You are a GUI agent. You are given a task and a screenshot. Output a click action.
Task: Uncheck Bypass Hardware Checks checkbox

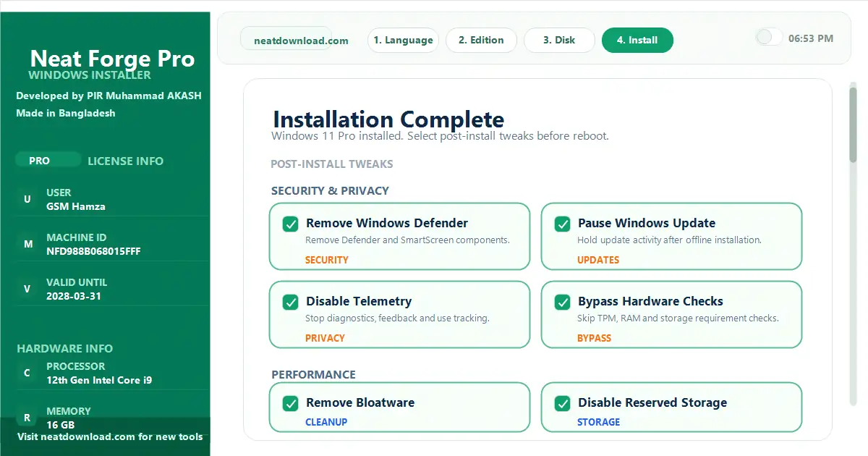point(563,302)
